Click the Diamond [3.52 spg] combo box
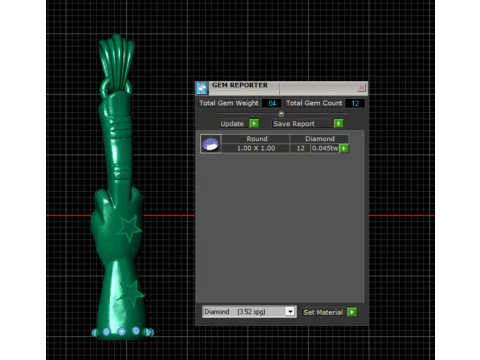480x360 pixels. (x=249, y=312)
